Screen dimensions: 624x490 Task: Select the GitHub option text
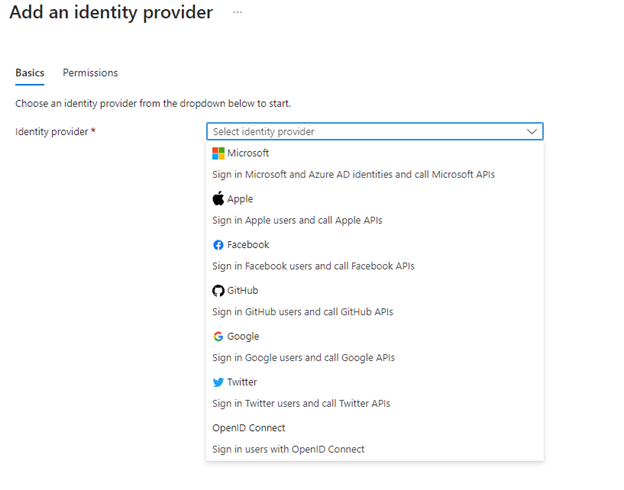pos(243,291)
